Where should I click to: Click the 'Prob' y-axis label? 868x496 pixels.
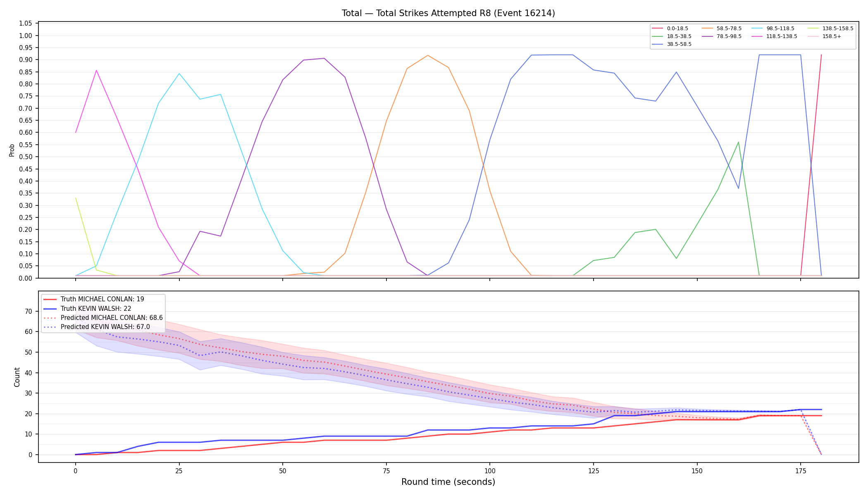(x=12, y=150)
